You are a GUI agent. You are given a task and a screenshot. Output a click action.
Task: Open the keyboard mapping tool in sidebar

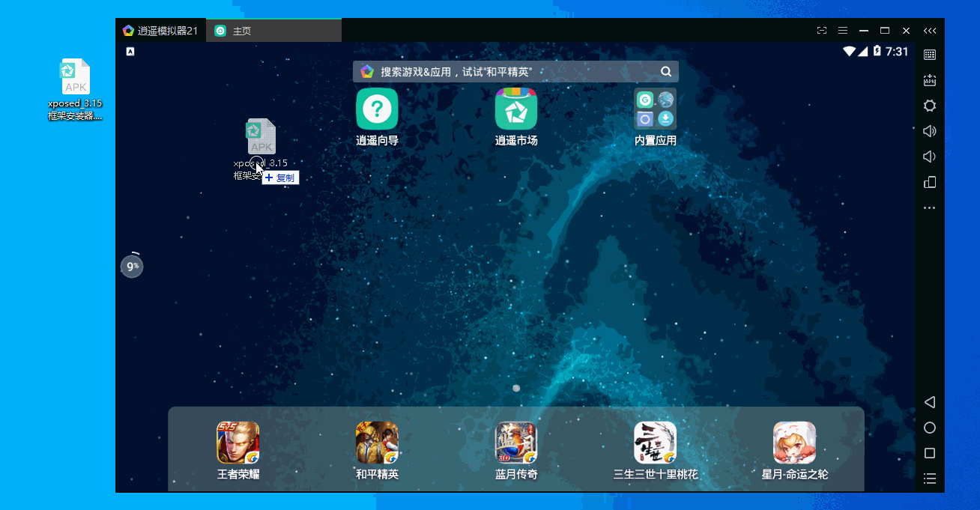(930, 55)
